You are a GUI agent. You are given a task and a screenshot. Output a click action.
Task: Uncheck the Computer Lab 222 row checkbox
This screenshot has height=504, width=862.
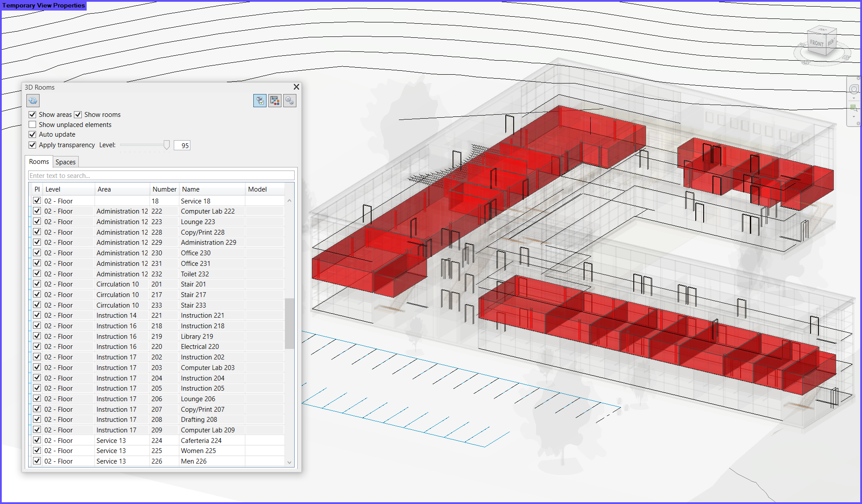pyautogui.click(x=37, y=211)
